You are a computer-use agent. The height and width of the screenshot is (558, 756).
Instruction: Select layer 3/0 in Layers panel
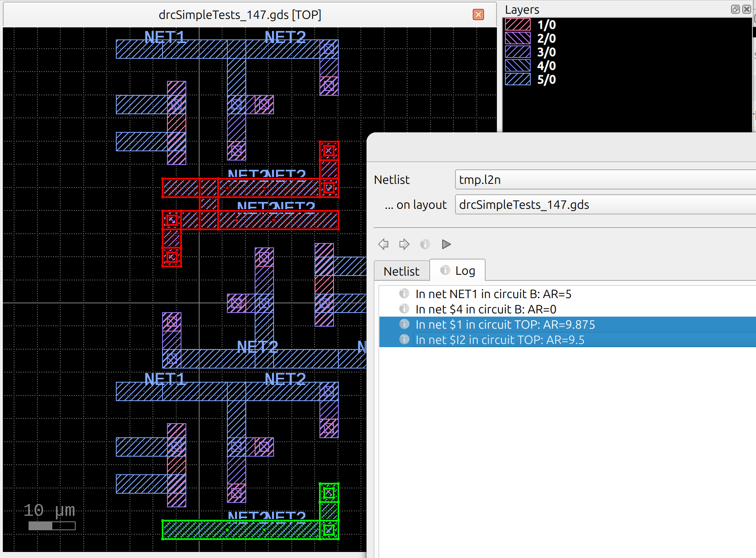click(x=546, y=52)
